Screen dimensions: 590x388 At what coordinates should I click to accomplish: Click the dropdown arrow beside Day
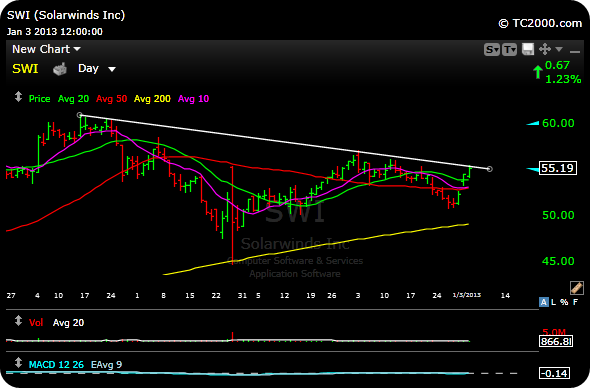[112, 69]
